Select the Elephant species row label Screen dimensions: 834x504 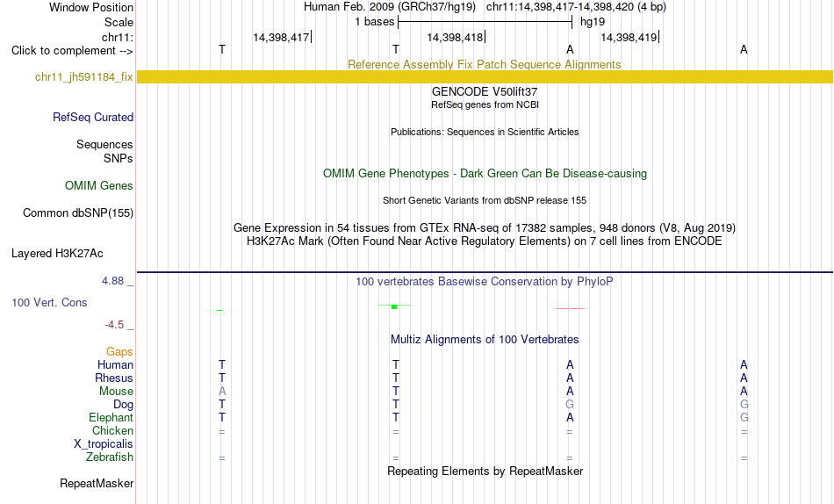(x=111, y=418)
